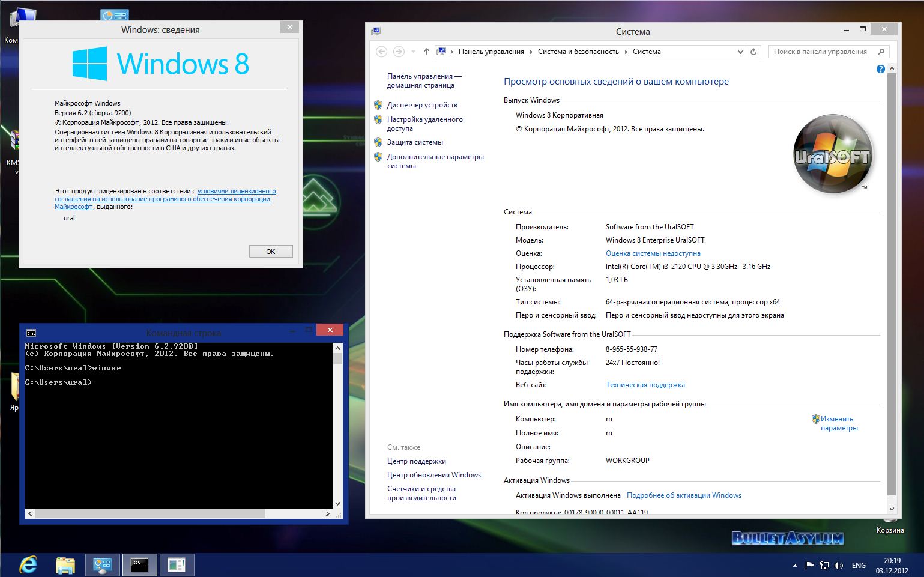Switch to the winver taskbar button
This screenshot has height=577, width=924.
click(177, 565)
